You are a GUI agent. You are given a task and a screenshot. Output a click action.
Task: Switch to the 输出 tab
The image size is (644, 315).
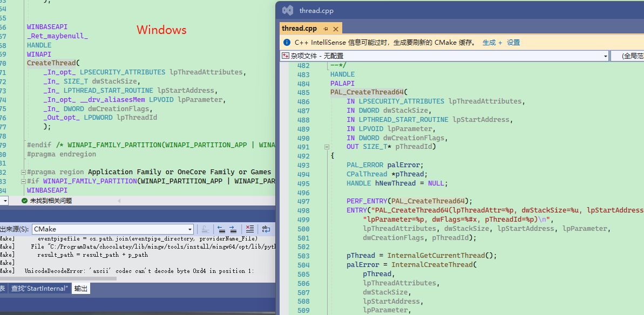coord(80,289)
